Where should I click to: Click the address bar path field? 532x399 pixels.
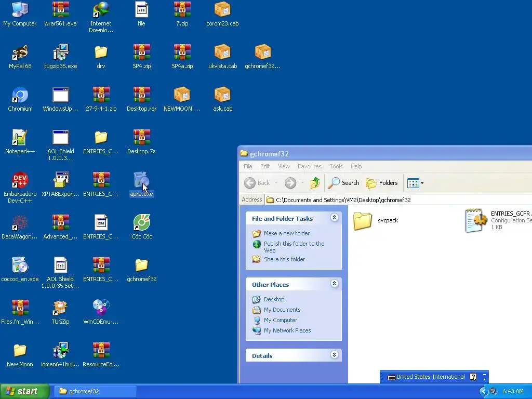(398, 200)
